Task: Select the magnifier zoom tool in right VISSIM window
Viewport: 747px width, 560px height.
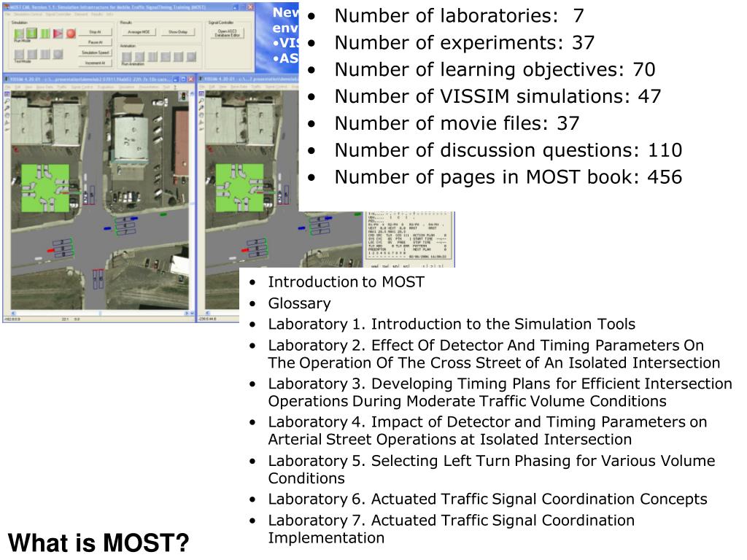Action: pos(201,101)
